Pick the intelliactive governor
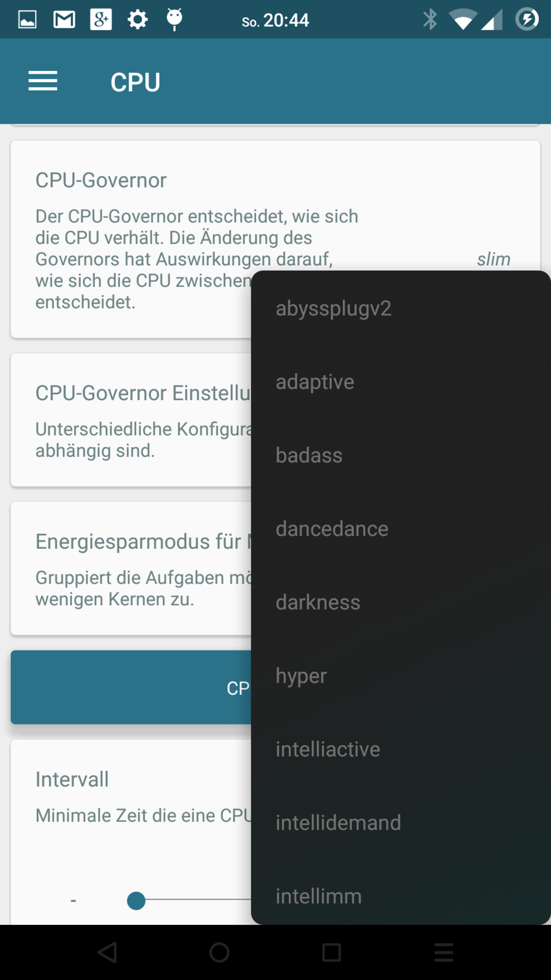The height and width of the screenshot is (980, 551). [x=328, y=749]
